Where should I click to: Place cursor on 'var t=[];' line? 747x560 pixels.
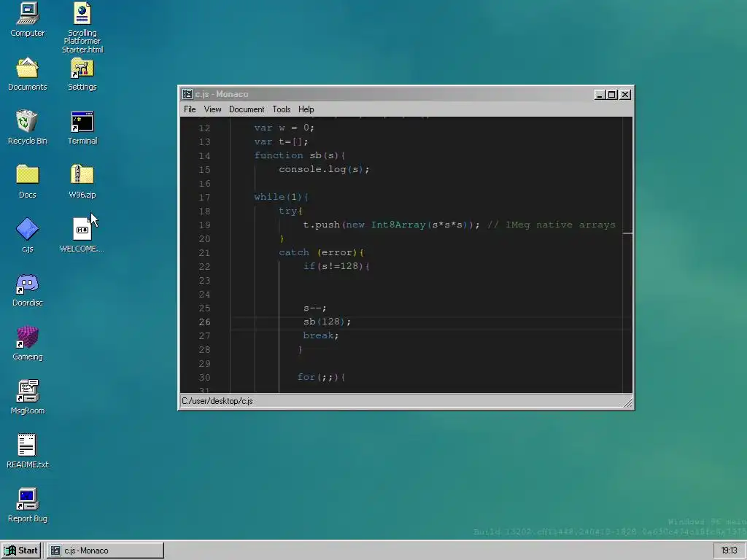tap(281, 141)
